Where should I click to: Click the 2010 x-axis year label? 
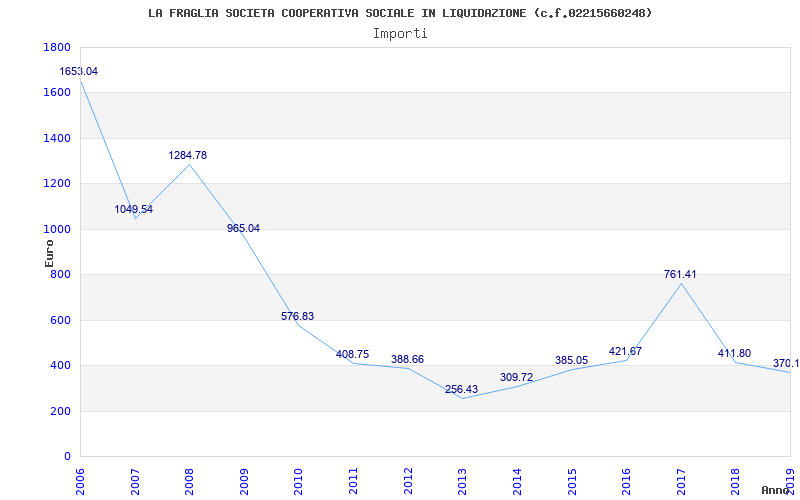[298, 482]
